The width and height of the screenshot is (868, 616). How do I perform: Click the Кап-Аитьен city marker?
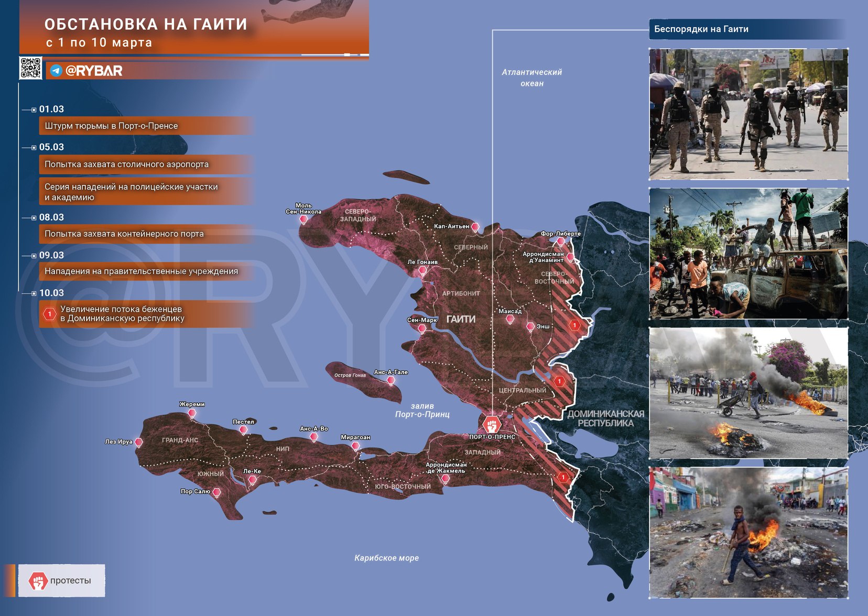pos(475,227)
